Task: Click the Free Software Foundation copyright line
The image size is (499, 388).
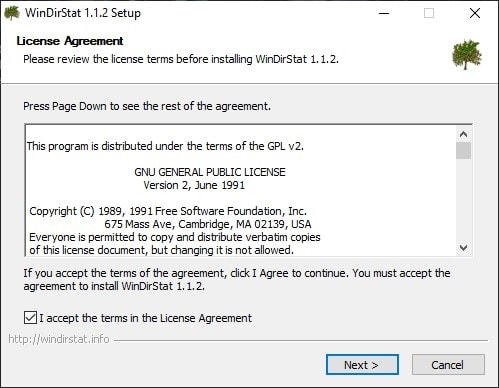Action: pos(168,211)
